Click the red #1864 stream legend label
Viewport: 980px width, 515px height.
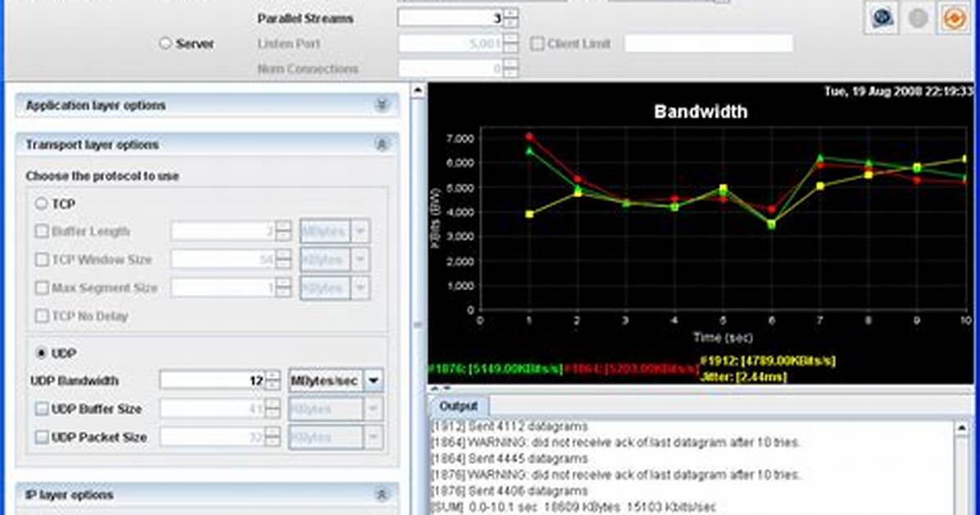631,368
